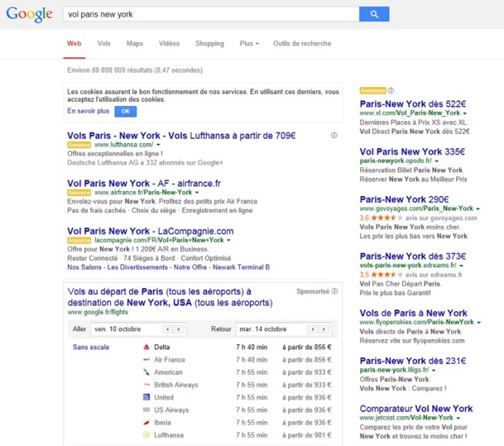
Task: Open dropdown arrow next to www.lufthansa.com URL
Action: point(158,145)
